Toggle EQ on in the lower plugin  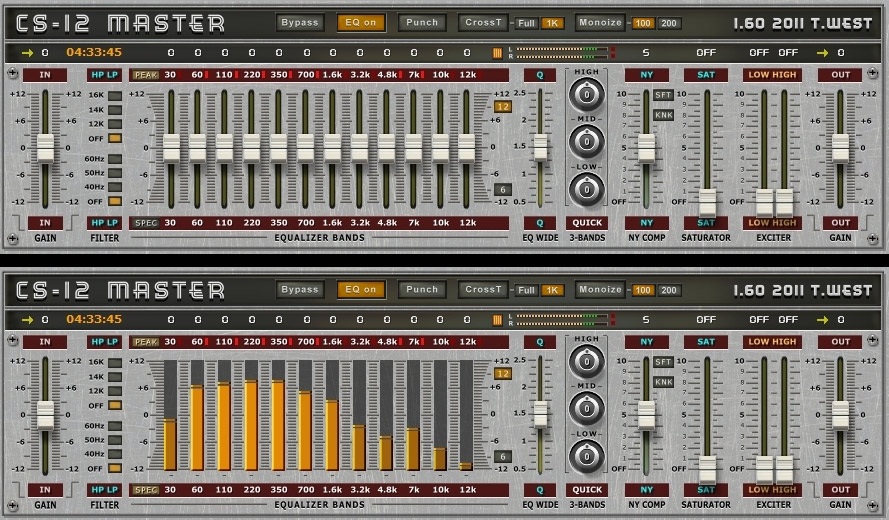(x=361, y=290)
